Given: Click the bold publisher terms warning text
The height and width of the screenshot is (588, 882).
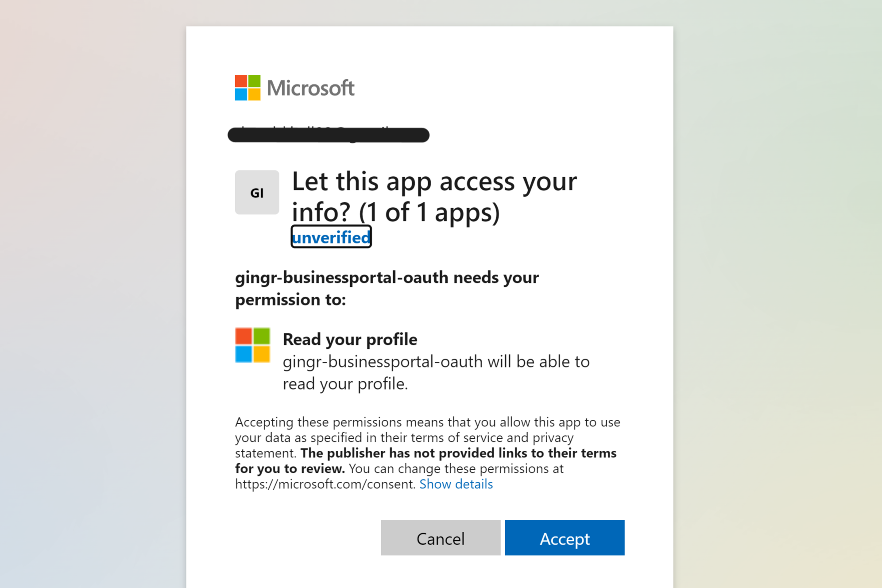Looking at the screenshot, I should pyautogui.click(x=458, y=453).
